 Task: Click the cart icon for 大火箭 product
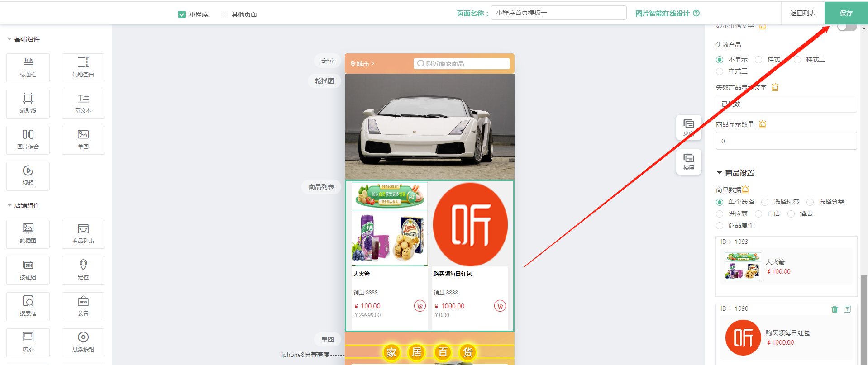(420, 306)
